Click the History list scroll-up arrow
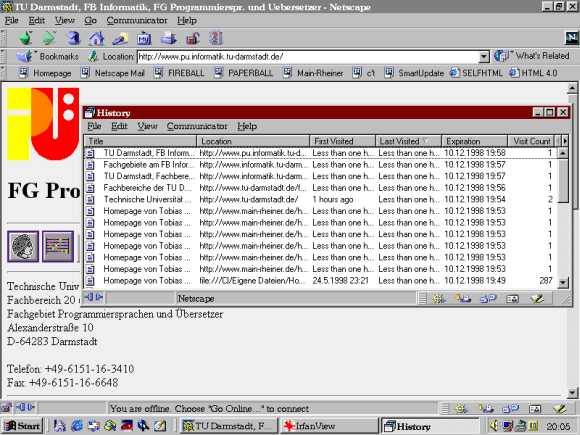The height and width of the screenshot is (435, 580). click(563, 152)
